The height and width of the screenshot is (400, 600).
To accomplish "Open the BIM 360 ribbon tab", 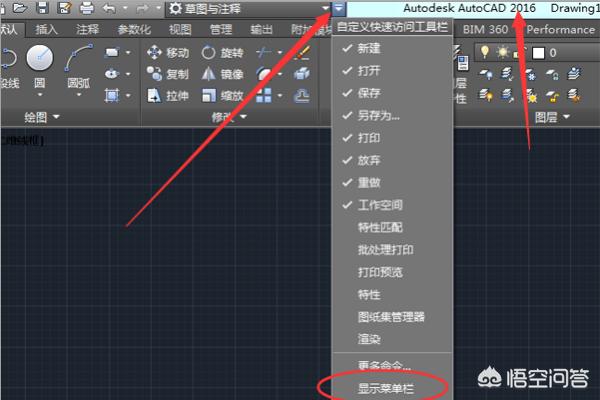I will [485, 29].
